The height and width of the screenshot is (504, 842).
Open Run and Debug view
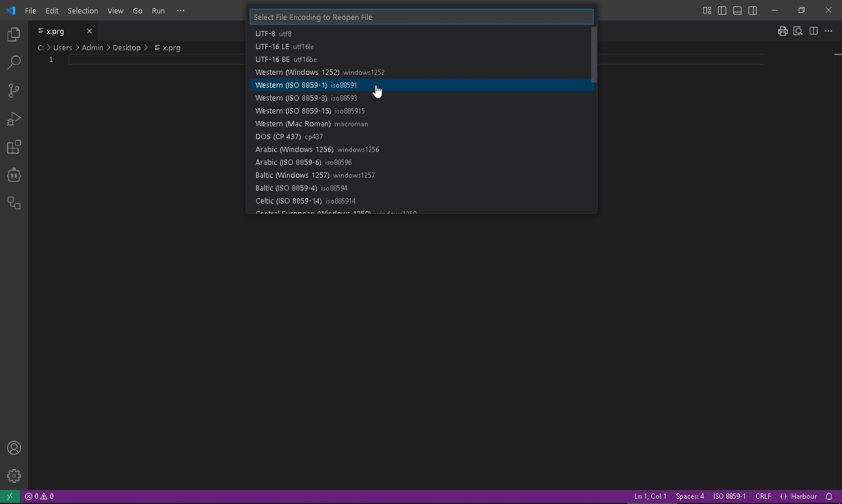pyautogui.click(x=14, y=119)
